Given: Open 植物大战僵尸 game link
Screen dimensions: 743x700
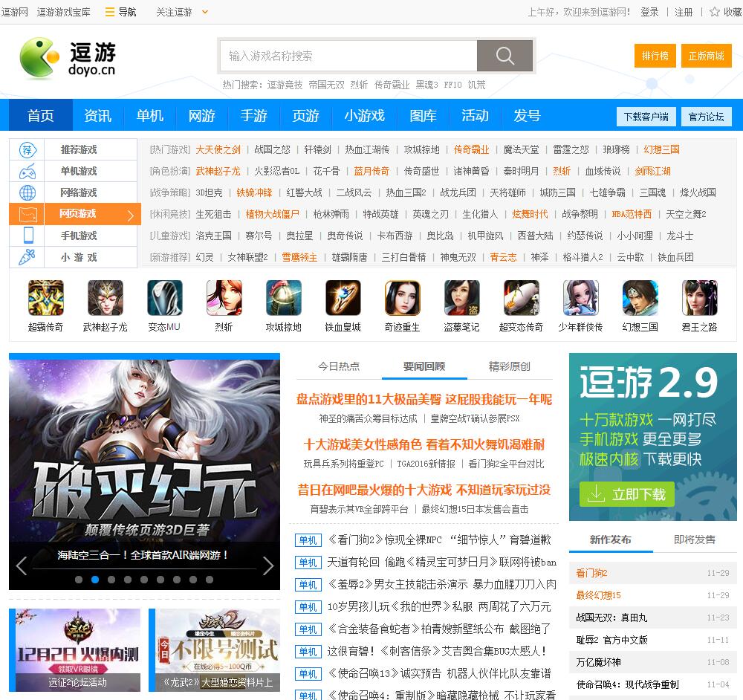Looking at the screenshot, I should [x=273, y=214].
